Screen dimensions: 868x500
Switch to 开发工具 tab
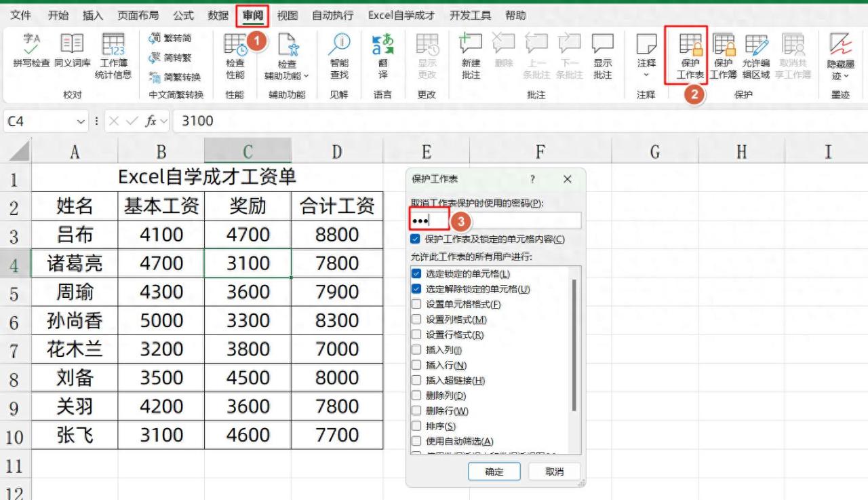tap(471, 15)
